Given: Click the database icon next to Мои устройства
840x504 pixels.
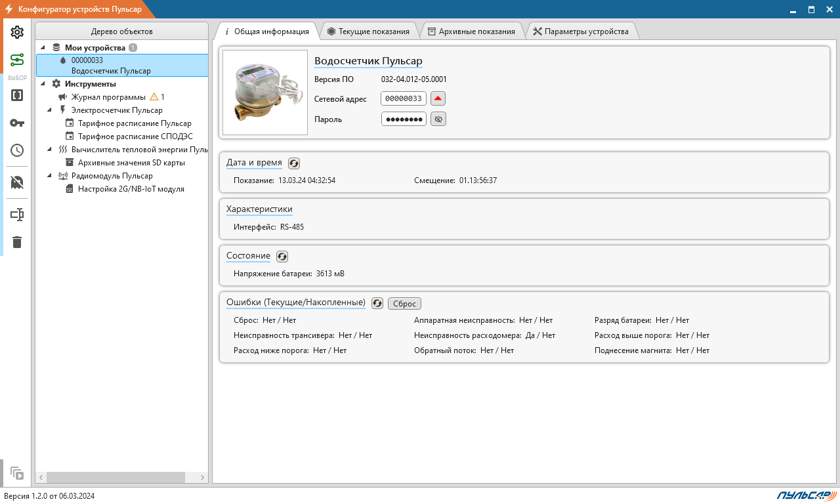Looking at the screenshot, I should 56,47.
